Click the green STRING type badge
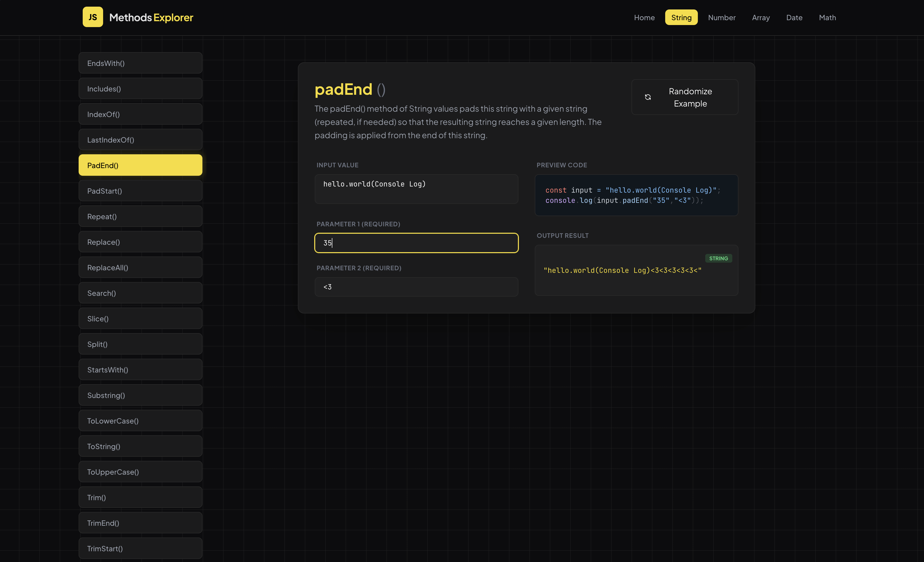This screenshot has width=924, height=562. [x=718, y=258]
